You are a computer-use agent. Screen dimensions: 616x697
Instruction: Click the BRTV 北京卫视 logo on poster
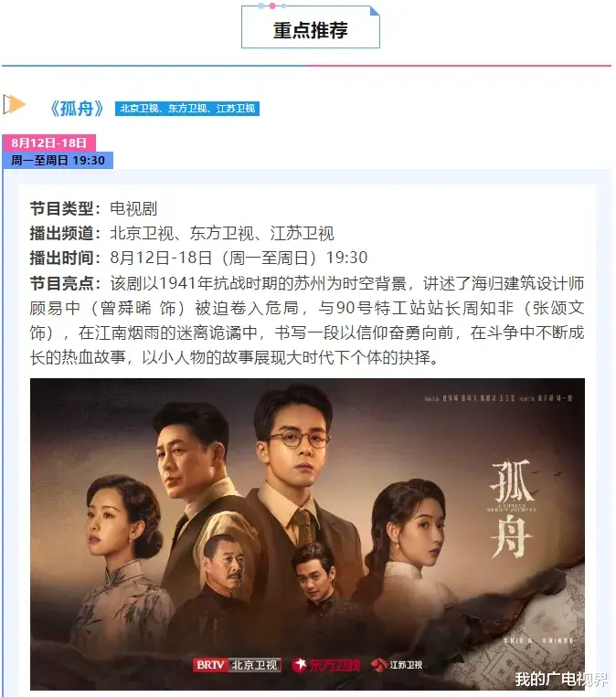(x=237, y=665)
